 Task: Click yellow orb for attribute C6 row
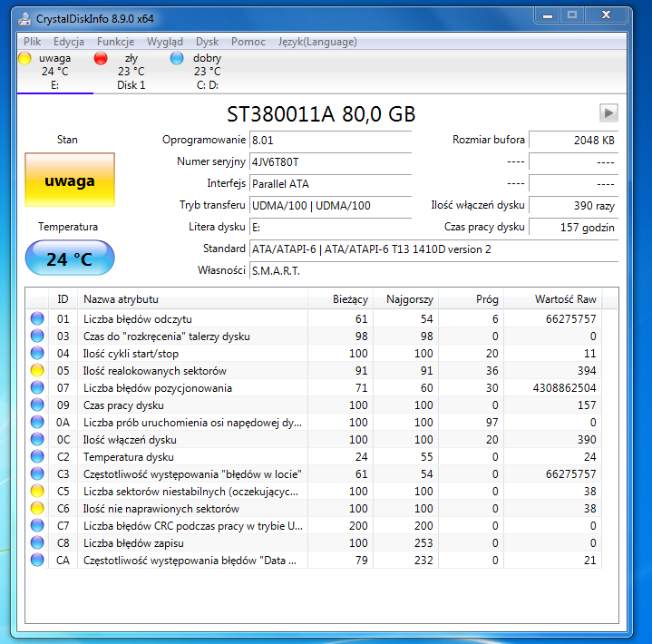[x=37, y=508]
